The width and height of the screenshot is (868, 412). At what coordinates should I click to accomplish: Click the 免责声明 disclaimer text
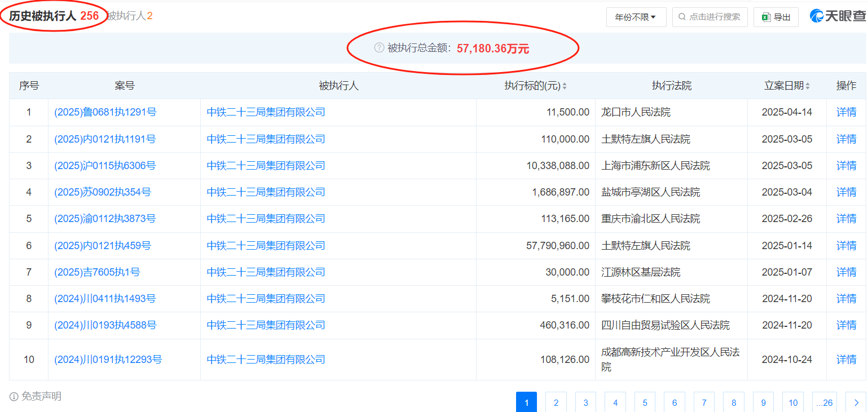[x=41, y=397]
